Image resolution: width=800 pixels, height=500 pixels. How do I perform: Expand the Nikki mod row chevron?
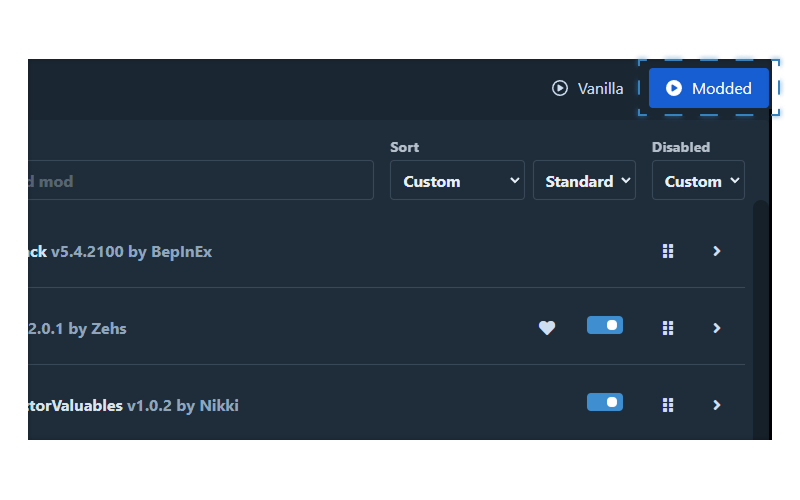(716, 405)
